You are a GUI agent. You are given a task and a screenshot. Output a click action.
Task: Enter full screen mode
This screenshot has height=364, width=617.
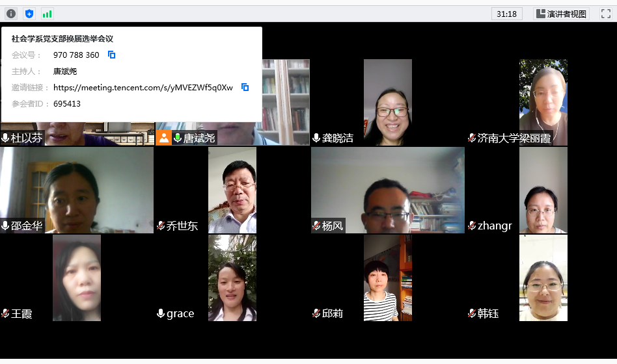click(605, 14)
